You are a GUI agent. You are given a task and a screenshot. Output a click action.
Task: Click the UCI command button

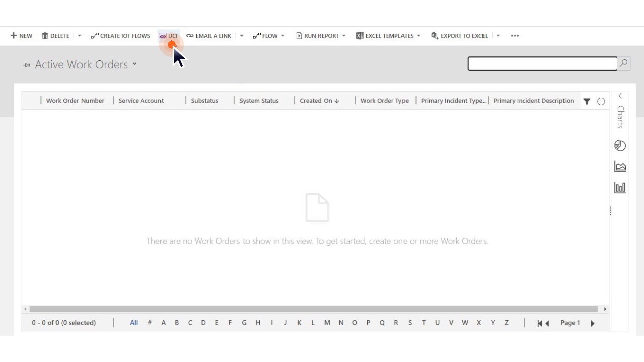pos(169,36)
